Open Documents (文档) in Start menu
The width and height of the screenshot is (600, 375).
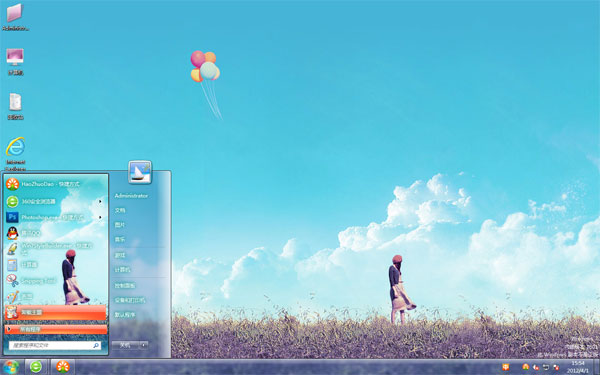tap(120, 210)
